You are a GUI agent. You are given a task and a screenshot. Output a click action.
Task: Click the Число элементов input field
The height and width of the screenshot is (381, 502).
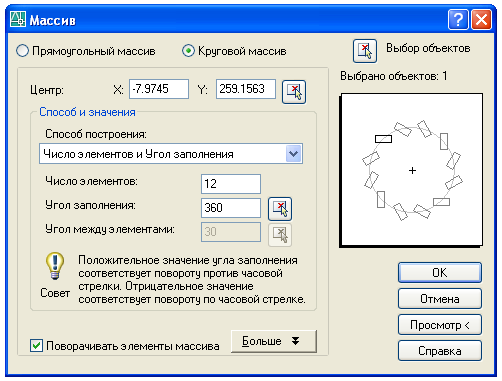click(231, 184)
